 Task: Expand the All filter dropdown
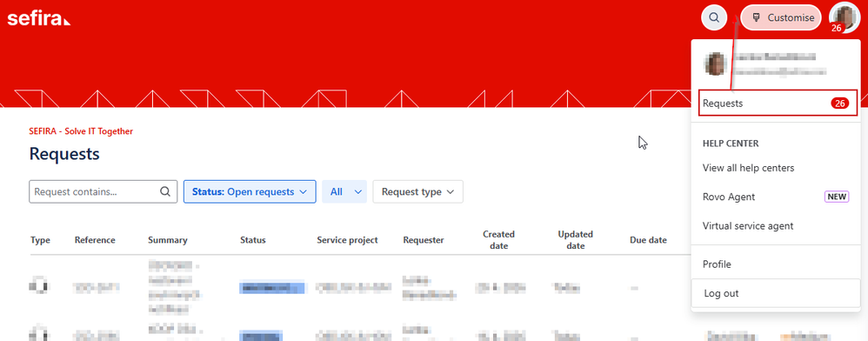tap(344, 191)
